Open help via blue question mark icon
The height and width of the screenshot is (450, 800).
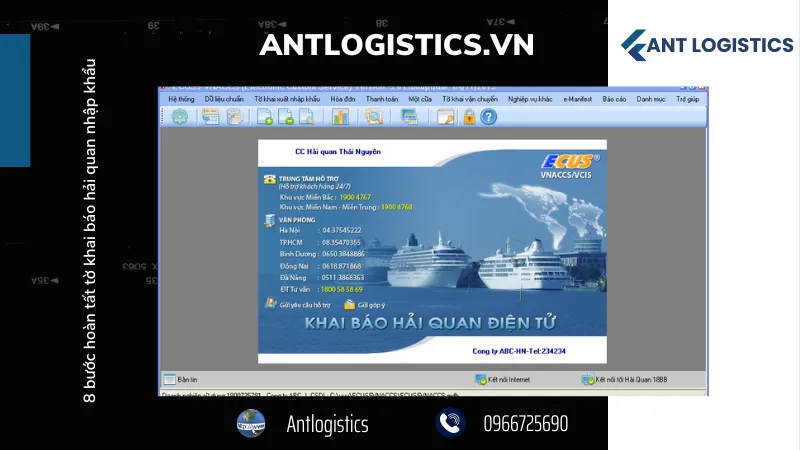(x=488, y=117)
